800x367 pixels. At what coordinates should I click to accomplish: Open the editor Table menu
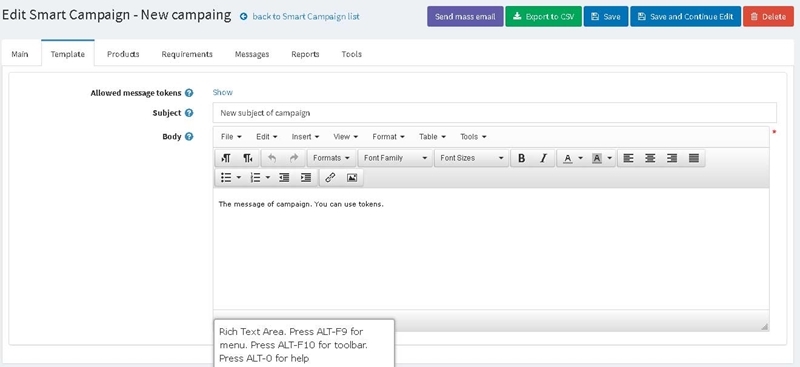tap(432, 137)
